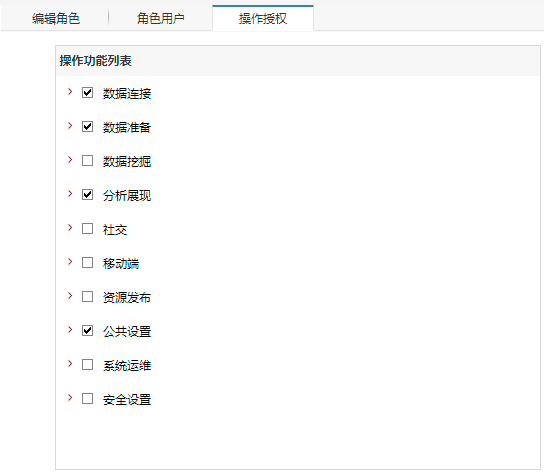544x473 pixels.
Task: Uncheck the 数据连接 checkbox
Action: click(87, 92)
